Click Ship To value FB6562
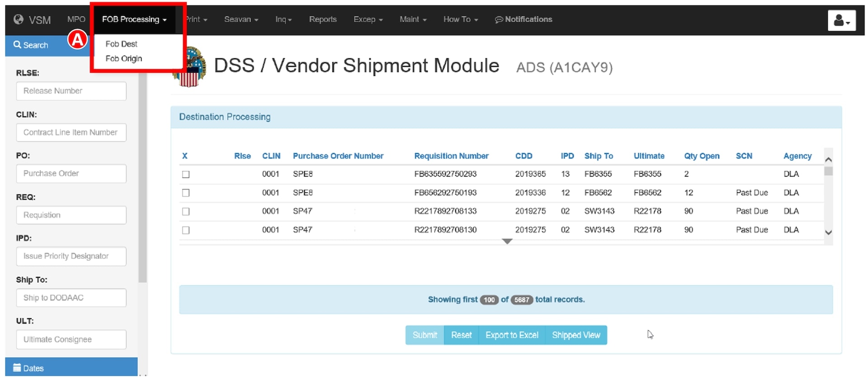 598,192
